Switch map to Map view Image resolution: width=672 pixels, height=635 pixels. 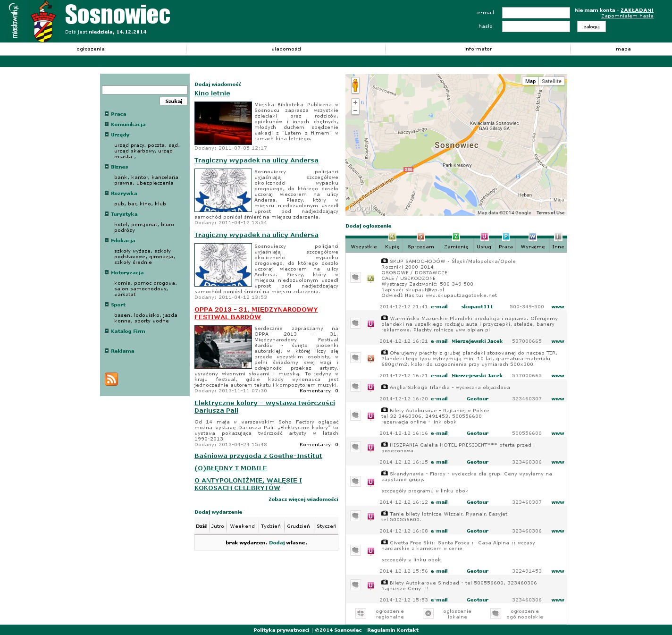[530, 81]
